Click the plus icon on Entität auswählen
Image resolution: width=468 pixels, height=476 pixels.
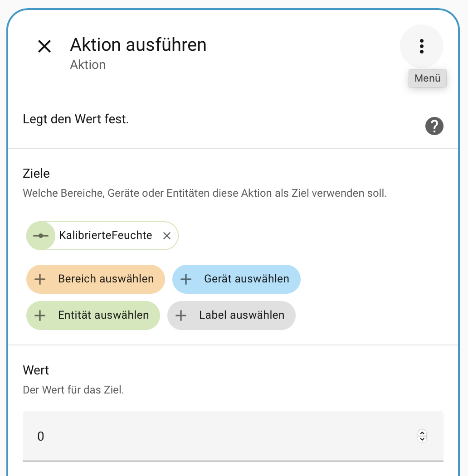tap(40, 315)
